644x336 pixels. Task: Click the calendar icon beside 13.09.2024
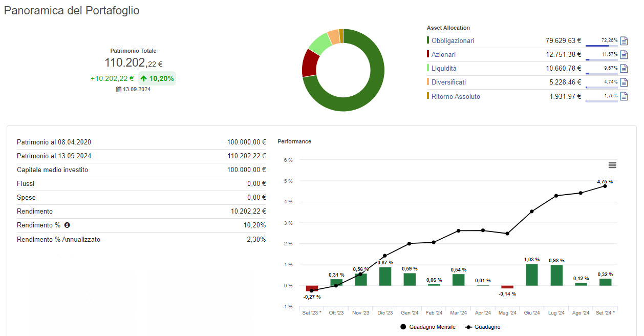point(119,89)
